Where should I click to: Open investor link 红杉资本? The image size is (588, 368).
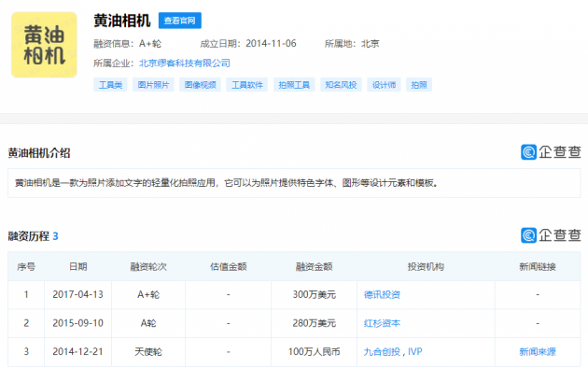(x=382, y=323)
